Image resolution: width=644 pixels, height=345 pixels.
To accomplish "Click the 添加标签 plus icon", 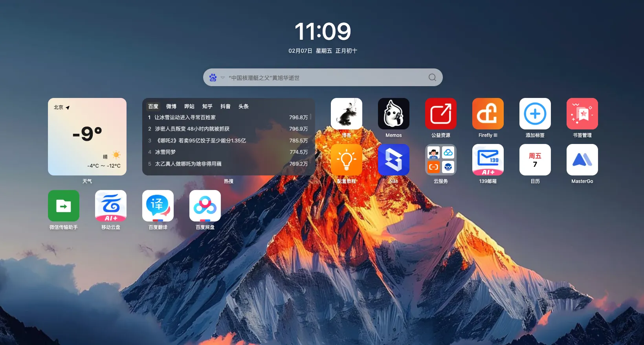I will click(x=535, y=114).
